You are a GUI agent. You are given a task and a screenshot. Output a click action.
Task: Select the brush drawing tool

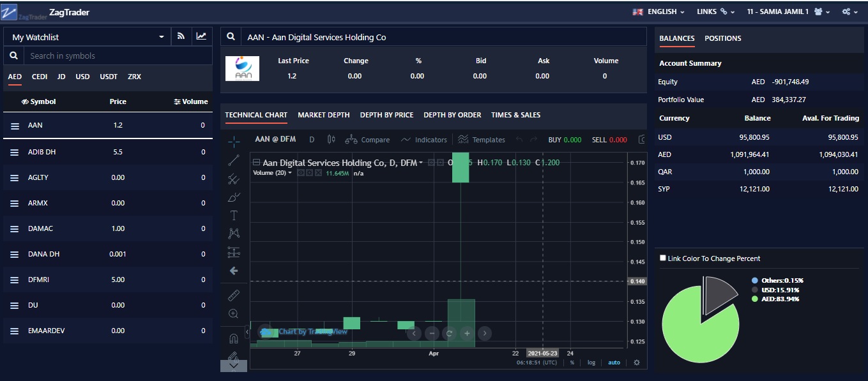234,197
